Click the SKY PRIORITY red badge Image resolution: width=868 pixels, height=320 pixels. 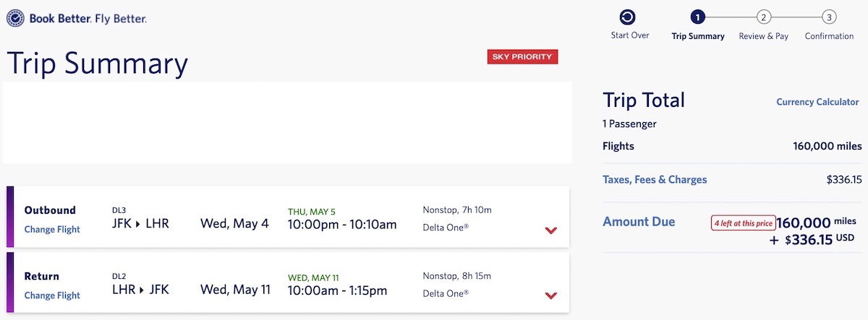tap(522, 56)
